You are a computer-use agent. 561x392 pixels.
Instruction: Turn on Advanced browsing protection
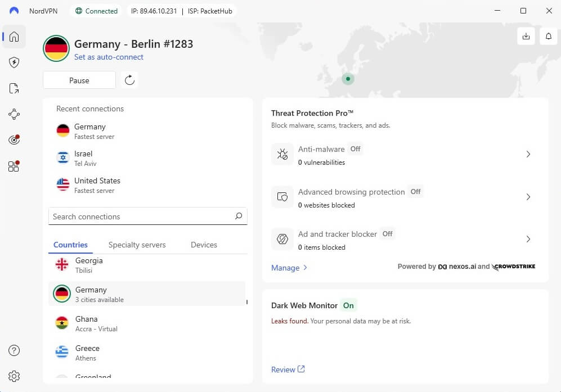pos(415,191)
